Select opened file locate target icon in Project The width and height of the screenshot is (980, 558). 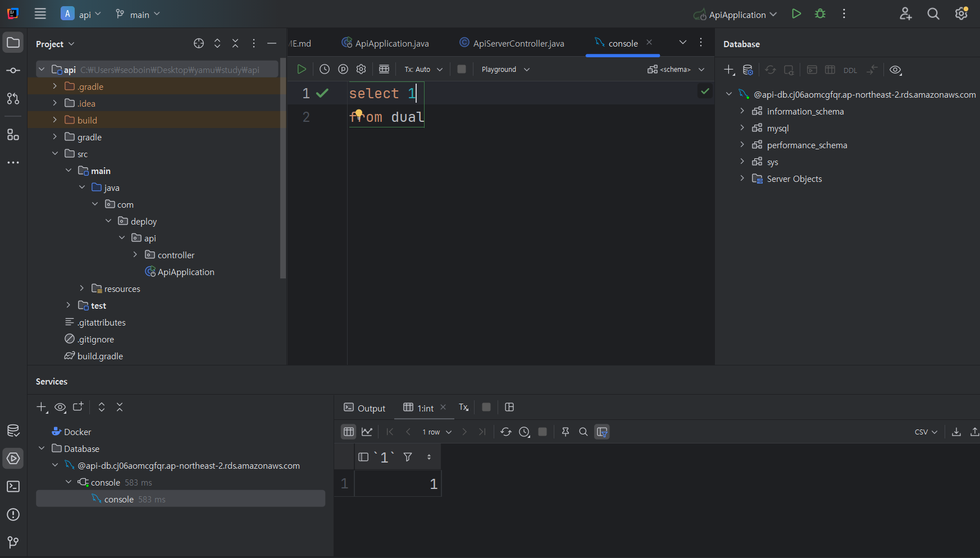tap(199, 43)
